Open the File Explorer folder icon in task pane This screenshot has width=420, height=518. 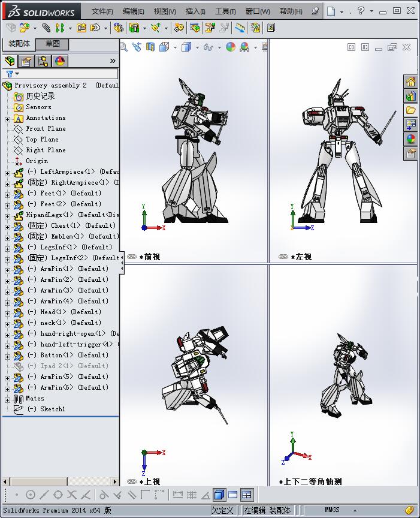coord(410,110)
